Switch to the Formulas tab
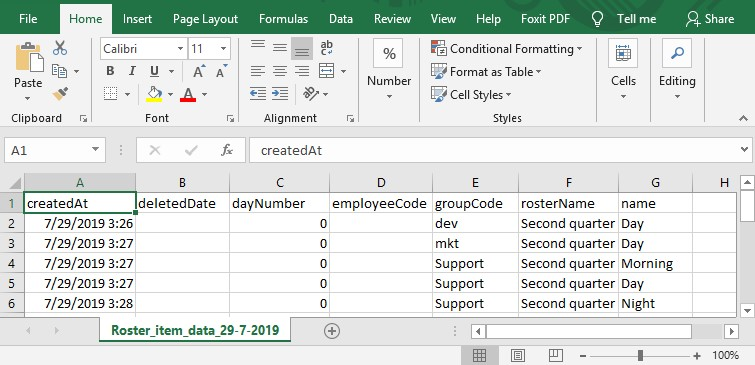Viewport: 755px width, 365px height. coord(283,19)
